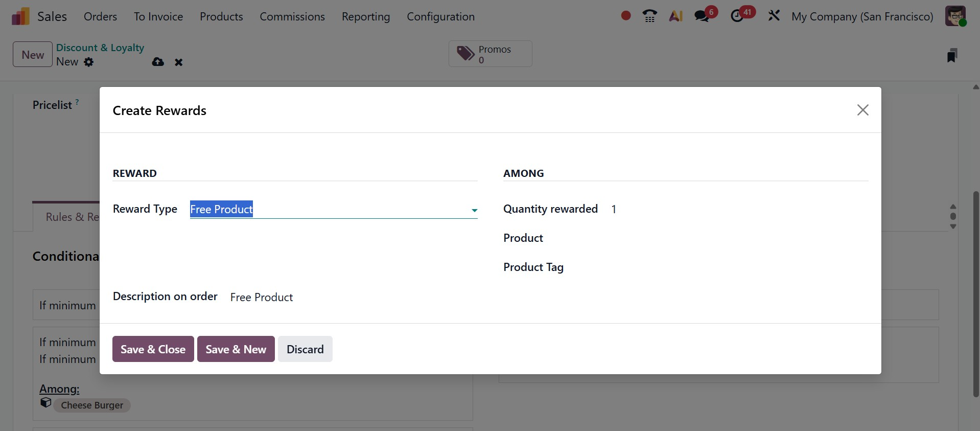Open the company switcher My Company (San Francisco)
980x431 pixels.
(862, 16)
